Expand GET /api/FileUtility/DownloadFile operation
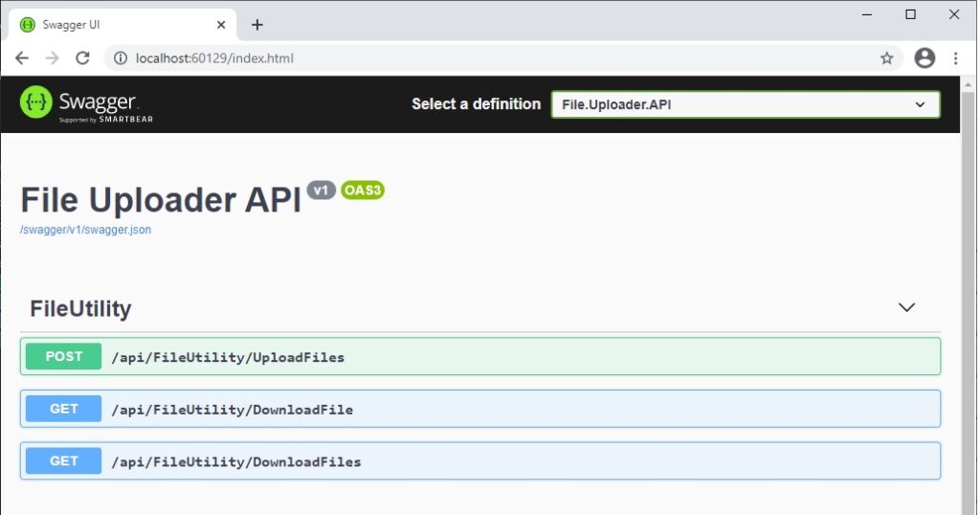This screenshot has width=980, height=515. (x=480, y=409)
